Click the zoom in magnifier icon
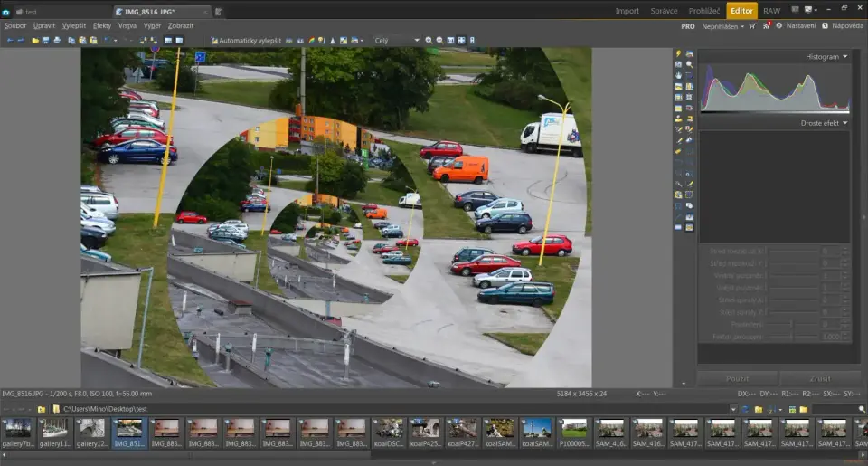 429,41
